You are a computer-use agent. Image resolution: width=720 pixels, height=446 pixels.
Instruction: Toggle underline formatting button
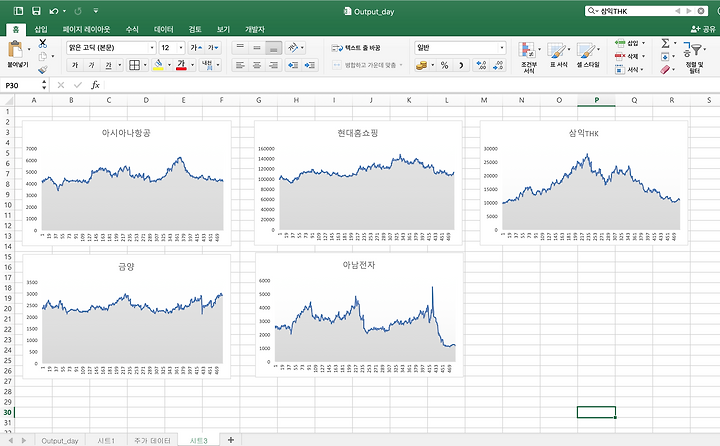click(110, 65)
